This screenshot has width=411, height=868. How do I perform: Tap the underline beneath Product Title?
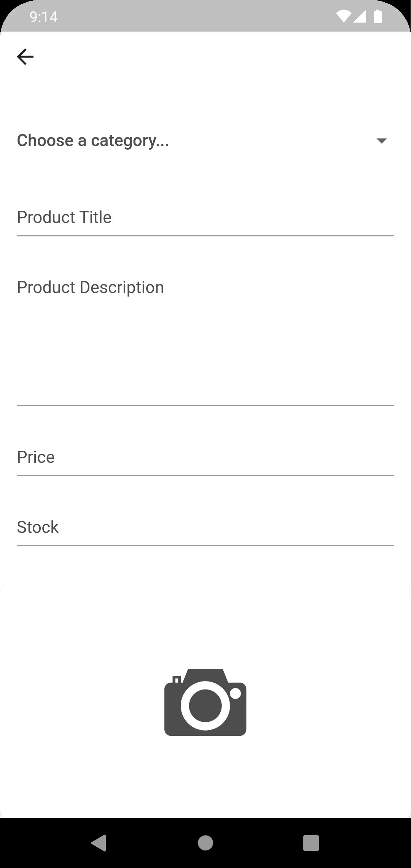[x=205, y=236]
